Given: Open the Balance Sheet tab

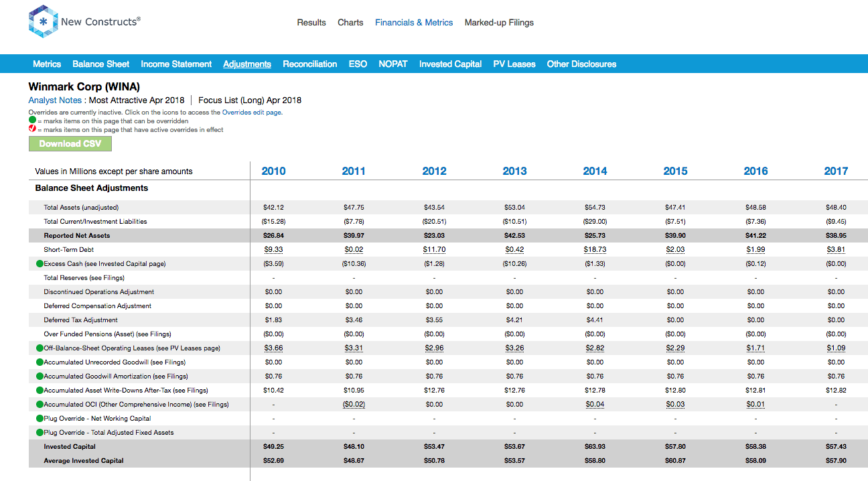Looking at the screenshot, I should coord(101,64).
